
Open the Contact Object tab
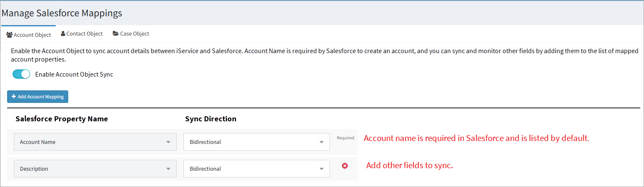pos(82,33)
